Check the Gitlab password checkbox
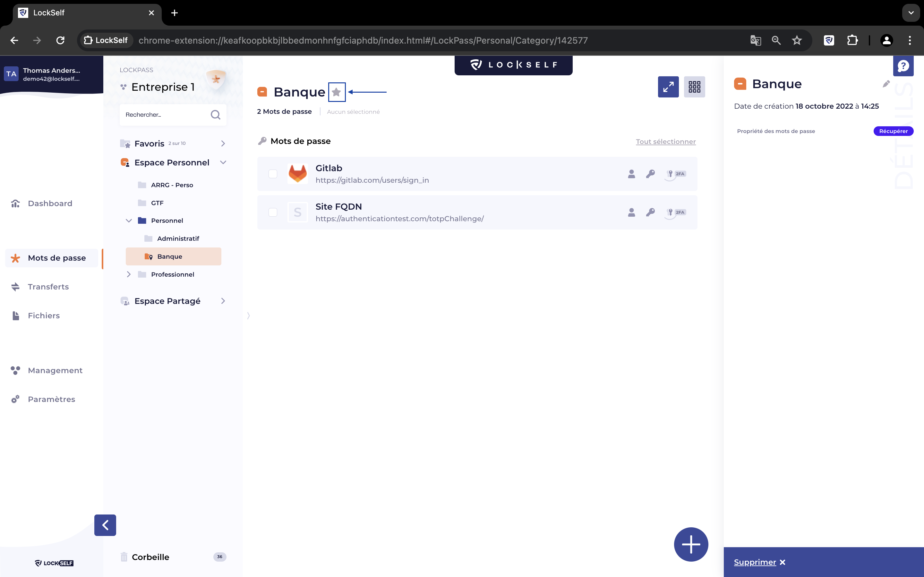 point(273,174)
